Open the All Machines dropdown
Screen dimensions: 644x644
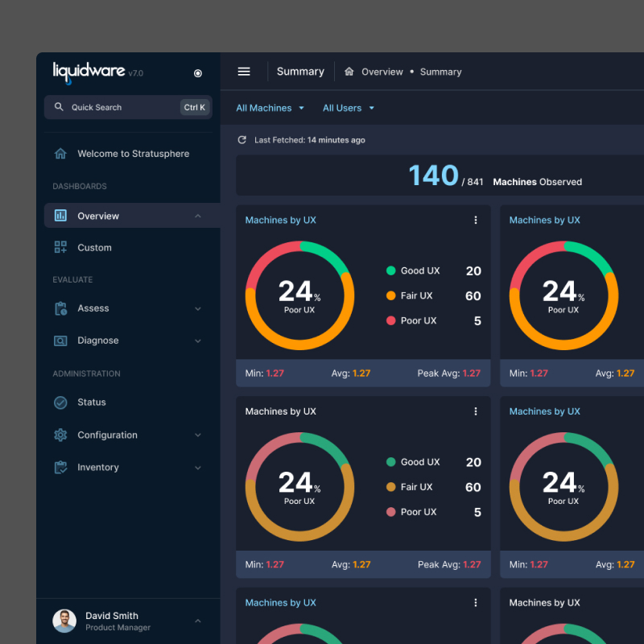pyautogui.click(x=270, y=107)
